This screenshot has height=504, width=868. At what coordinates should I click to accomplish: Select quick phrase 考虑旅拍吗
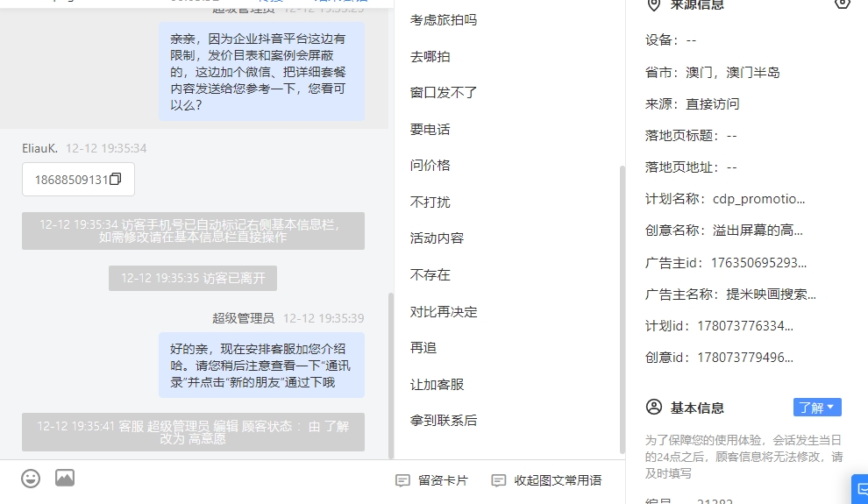pyautogui.click(x=444, y=20)
